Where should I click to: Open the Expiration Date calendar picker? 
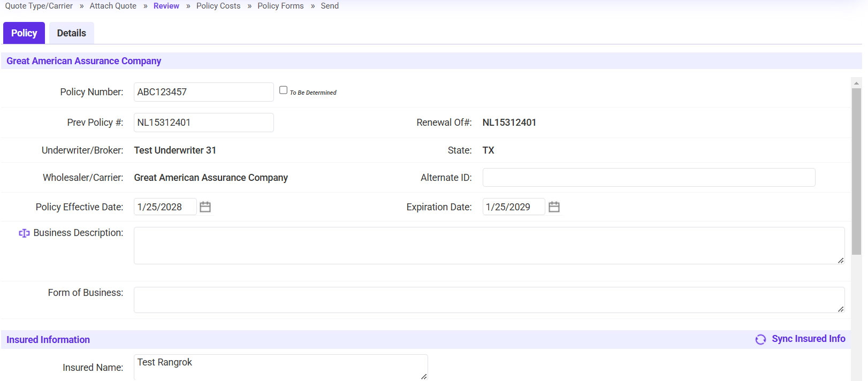coord(554,207)
